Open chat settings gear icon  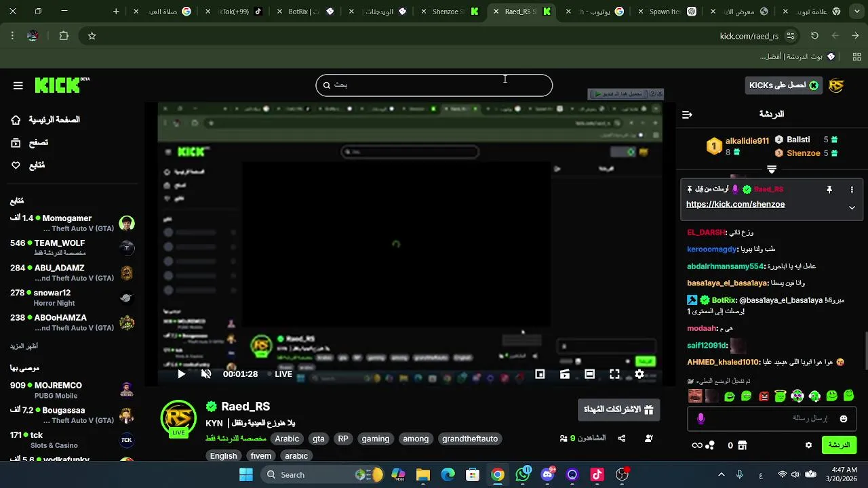pos(808,445)
